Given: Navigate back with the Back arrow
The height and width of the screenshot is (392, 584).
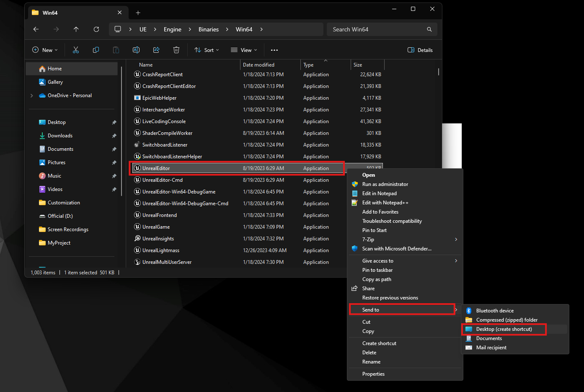Looking at the screenshot, I should tap(36, 29).
